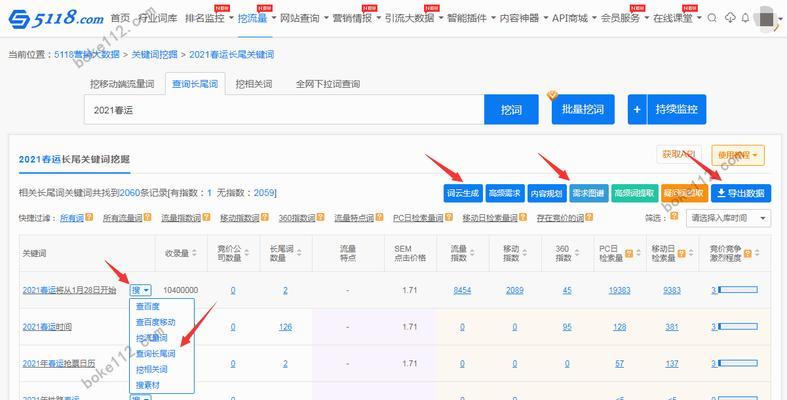Click help icon next to 360指数词 filter
This screenshot has height=400, width=787.
pyautogui.click(x=320, y=217)
